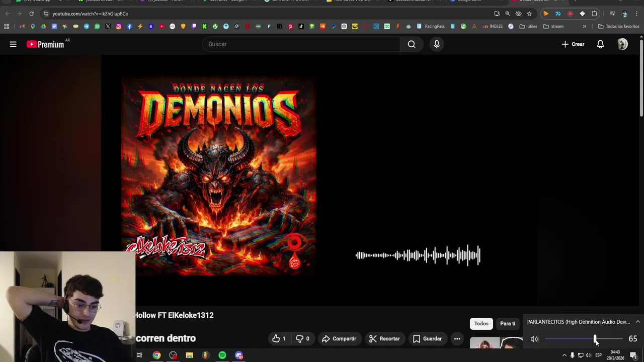Open the Twitch bookmark
Viewport: 644px width, 362px height.
(x=194, y=26)
